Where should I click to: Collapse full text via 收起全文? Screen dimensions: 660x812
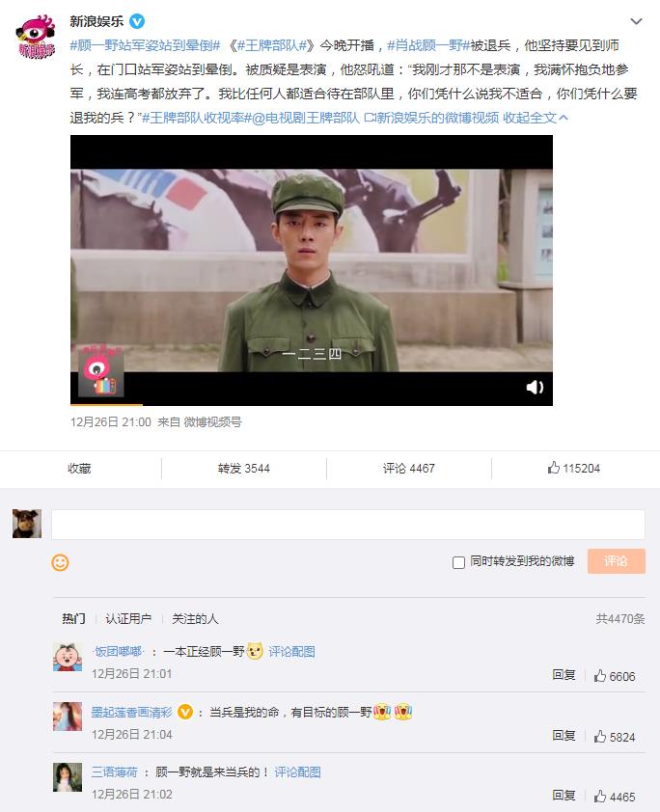(536, 118)
